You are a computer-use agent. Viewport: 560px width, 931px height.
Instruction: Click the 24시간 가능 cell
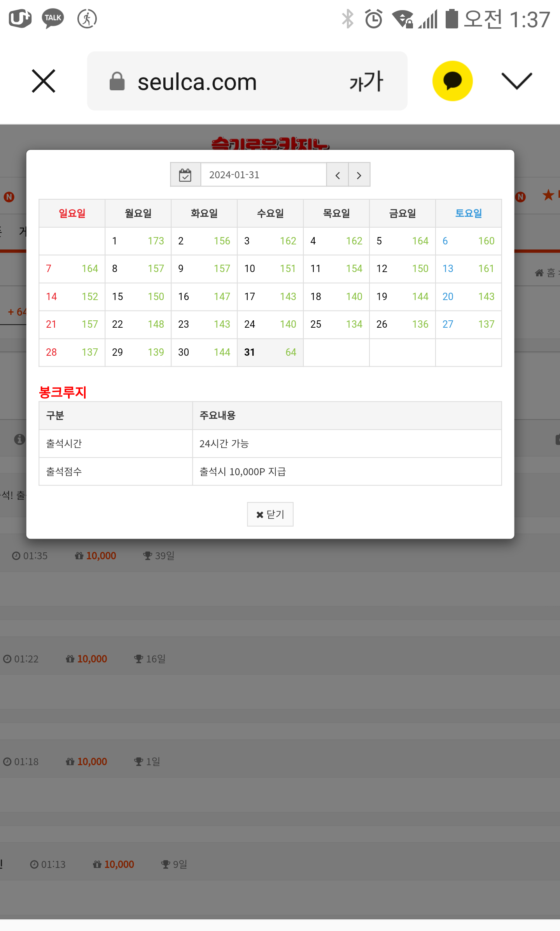(347, 444)
